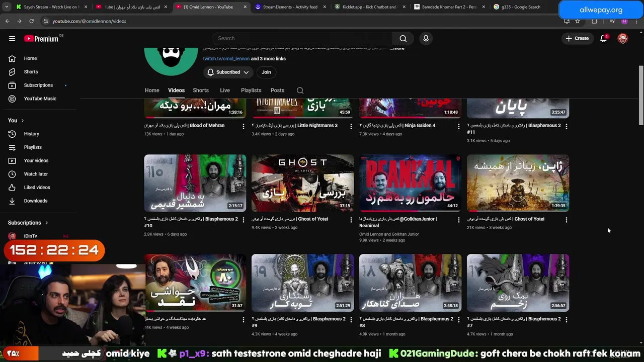644x362 pixels.
Task: Open Watch later in sidebar
Action: (x=36, y=174)
